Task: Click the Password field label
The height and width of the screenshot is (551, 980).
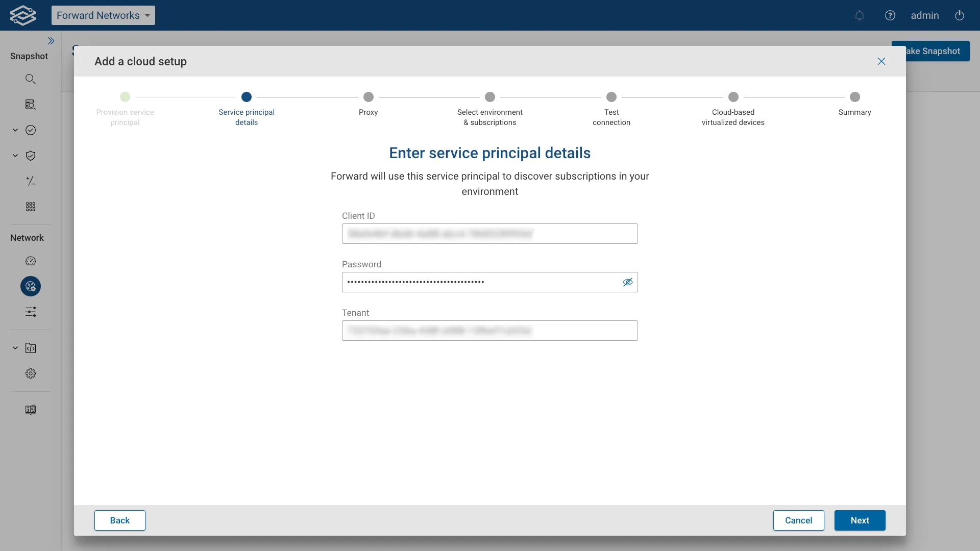Action: pos(361,264)
